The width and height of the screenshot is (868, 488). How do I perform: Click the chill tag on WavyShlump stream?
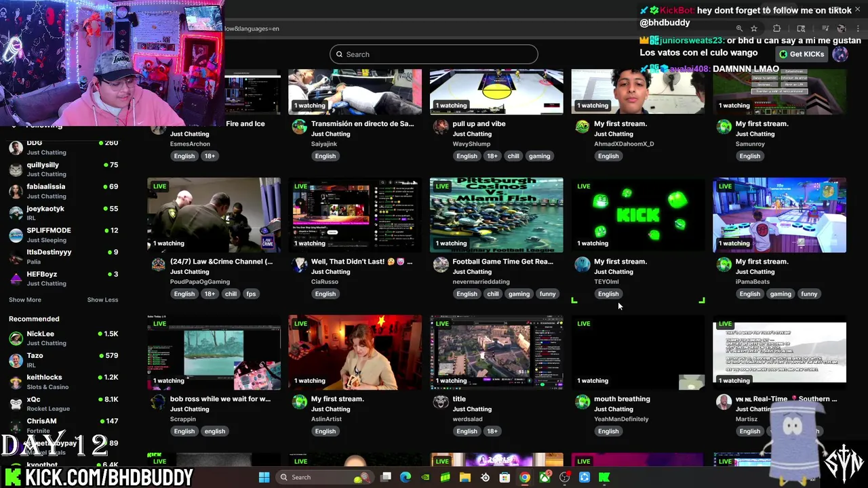coord(513,156)
